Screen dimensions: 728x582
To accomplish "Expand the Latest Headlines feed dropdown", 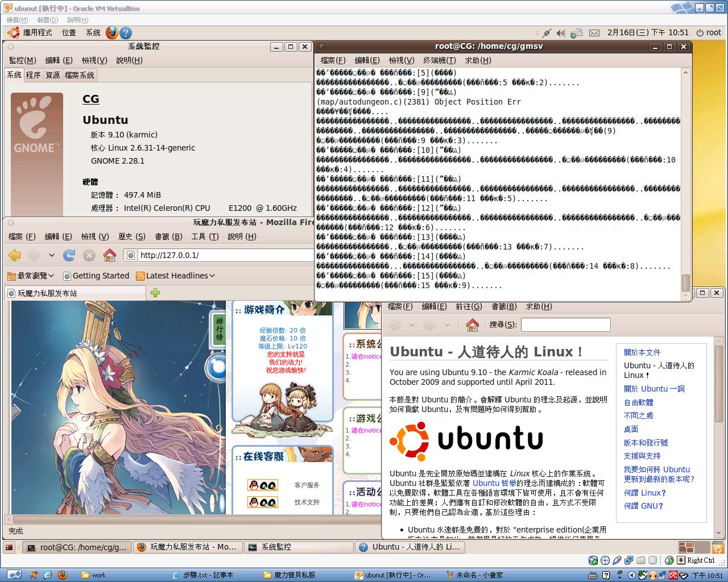I will click(x=175, y=276).
